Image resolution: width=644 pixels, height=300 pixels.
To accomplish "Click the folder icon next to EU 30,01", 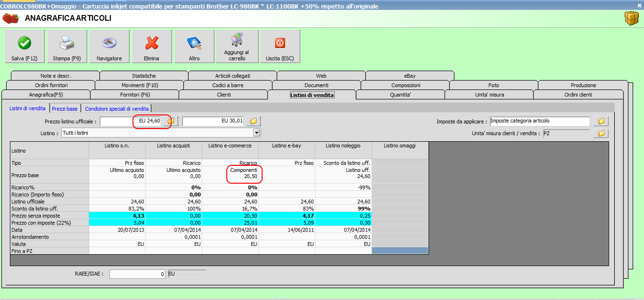I will tap(253, 122).
